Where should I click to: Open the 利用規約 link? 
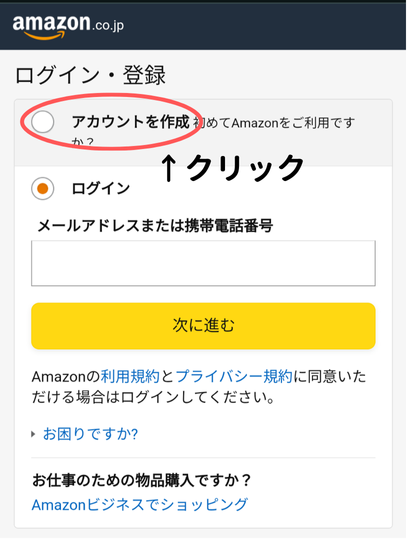pyautogui.click(x=130, y=376)
